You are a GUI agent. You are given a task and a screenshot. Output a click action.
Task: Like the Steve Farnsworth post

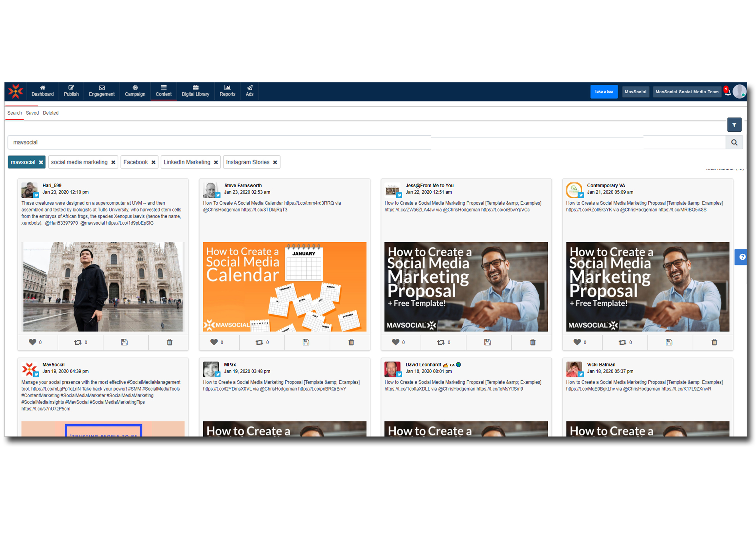pyautogui.click(x=214, y=342)
